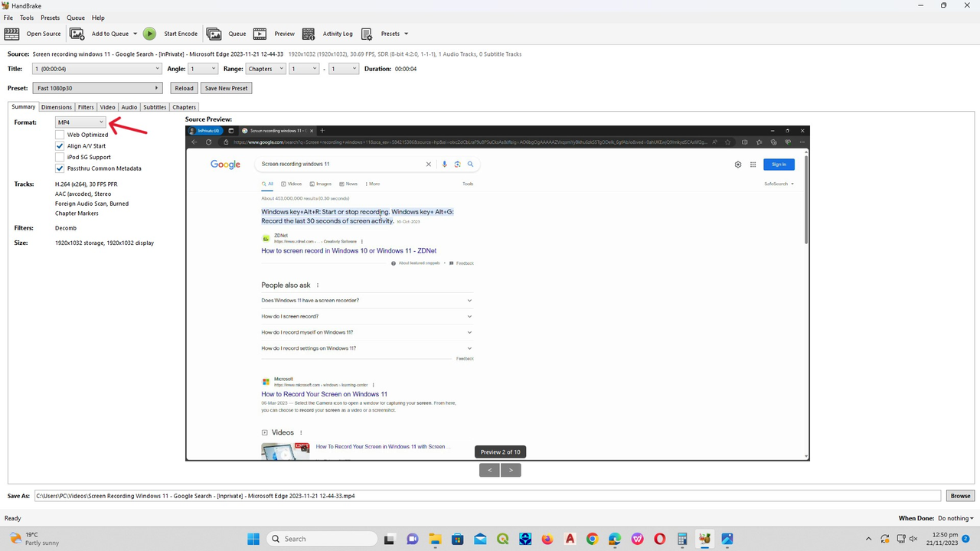The height and width of the screenshot is (551, 980).
Task: Expand system tray hidden icons chevron
Action: tap(868, 539)
